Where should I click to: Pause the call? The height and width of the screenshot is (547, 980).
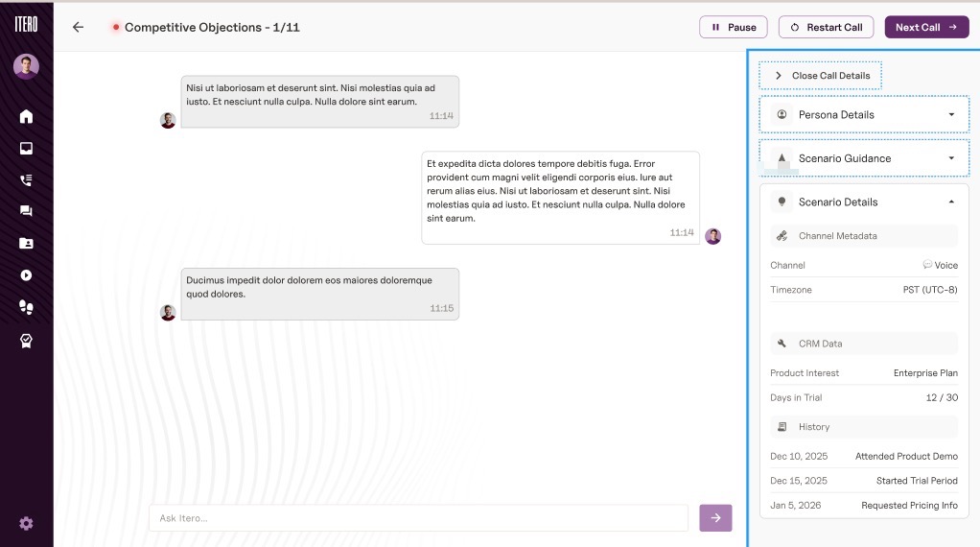point(734,27)
